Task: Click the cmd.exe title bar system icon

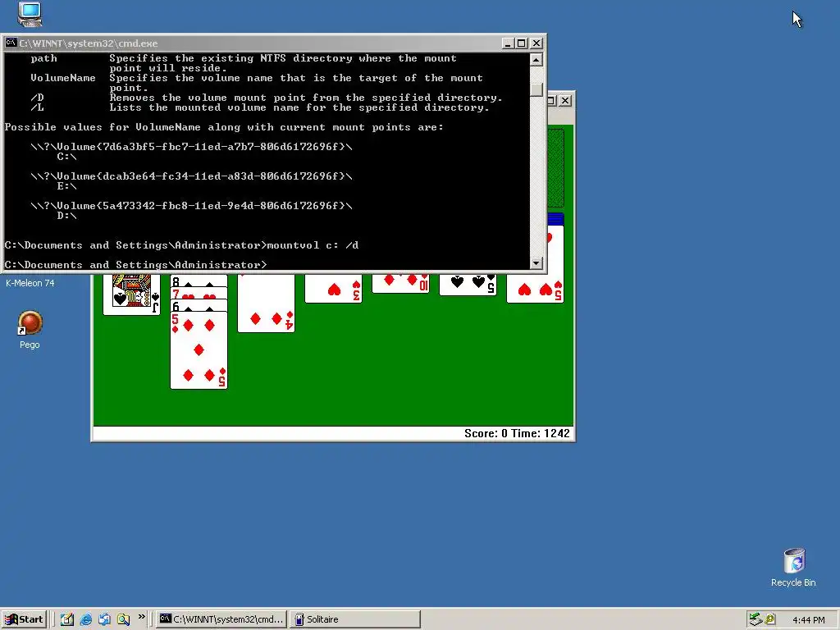Action: tap(11, 43)
